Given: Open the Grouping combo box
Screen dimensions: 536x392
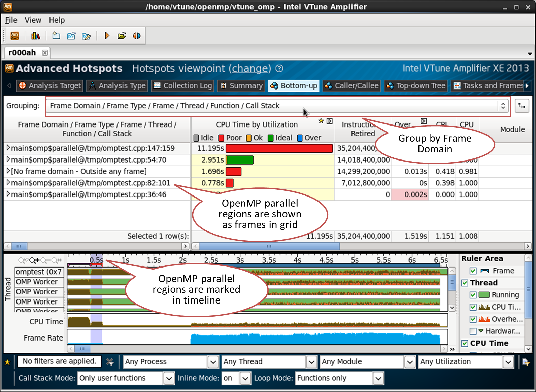Looking at the screenshot, I should pyautogui.click(x=277, y=106).
